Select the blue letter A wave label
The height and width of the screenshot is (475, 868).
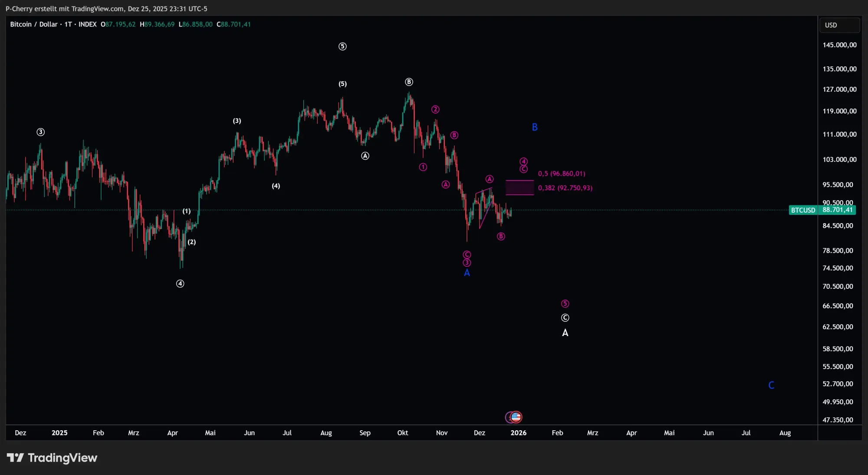pos(467,272)
